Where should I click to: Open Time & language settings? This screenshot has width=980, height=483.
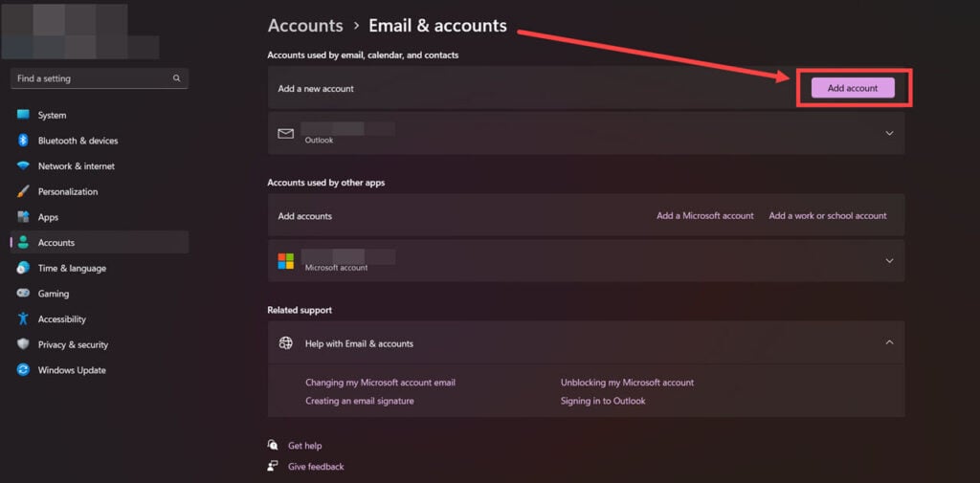click(x=100, y=268)
